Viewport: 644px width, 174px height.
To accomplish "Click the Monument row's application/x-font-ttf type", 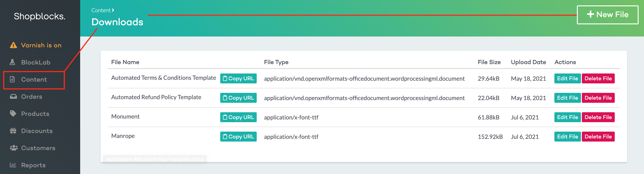I will pos(291,117).
